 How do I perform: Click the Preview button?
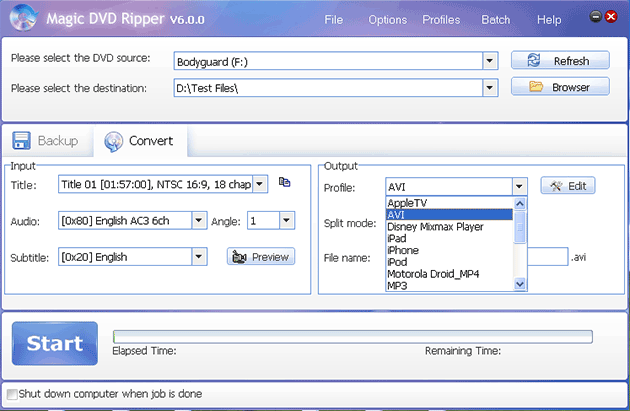(x=261, y=256)
